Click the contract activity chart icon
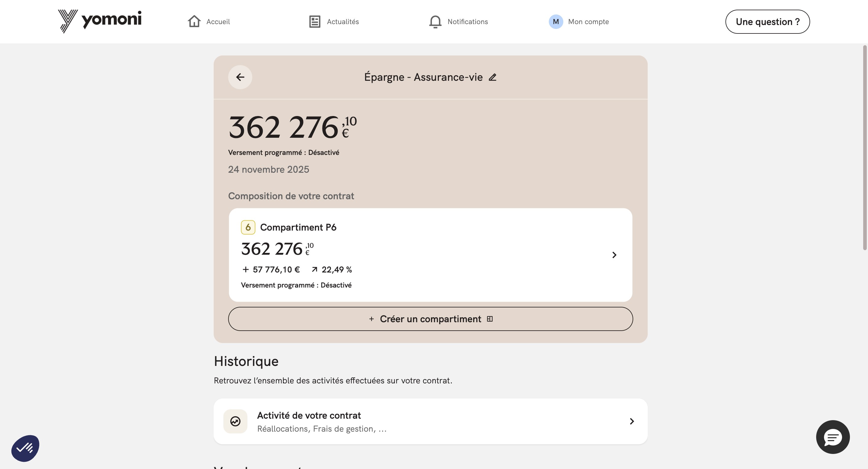Image resolution: width=868 pixels, height=469 pixels. (x=235, y=421)
